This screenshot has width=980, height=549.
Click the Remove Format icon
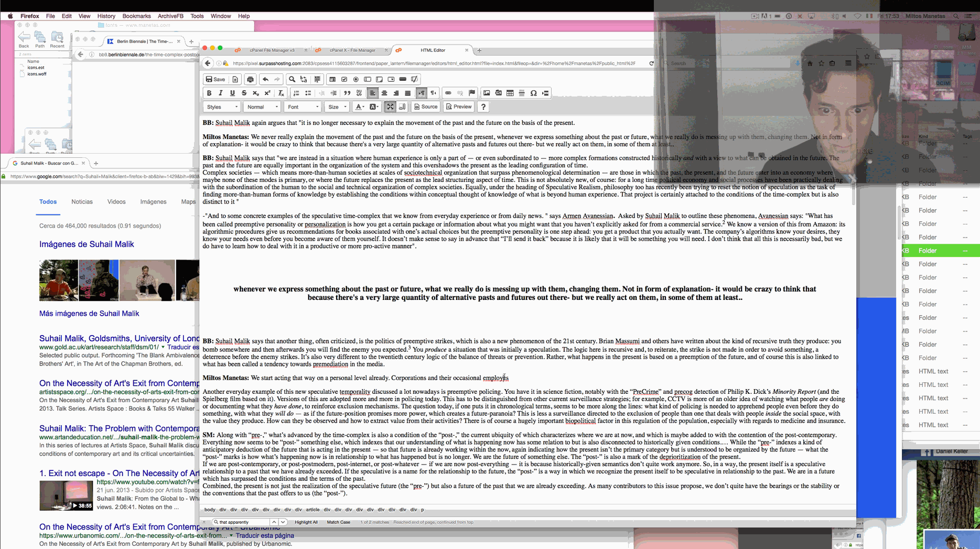coord(281,93)
